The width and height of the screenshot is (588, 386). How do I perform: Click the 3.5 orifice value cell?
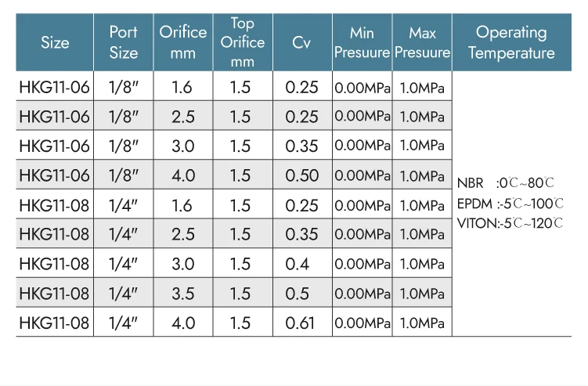pos(183,293)
